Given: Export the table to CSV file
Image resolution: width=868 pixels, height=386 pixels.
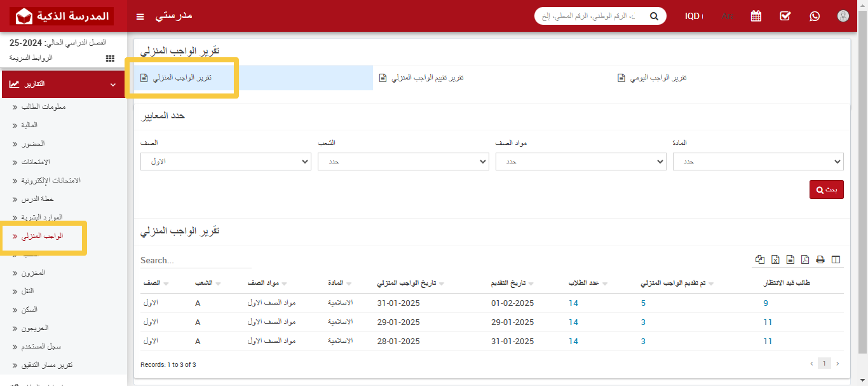Looking at the screenshot, I should click(790, 259).
